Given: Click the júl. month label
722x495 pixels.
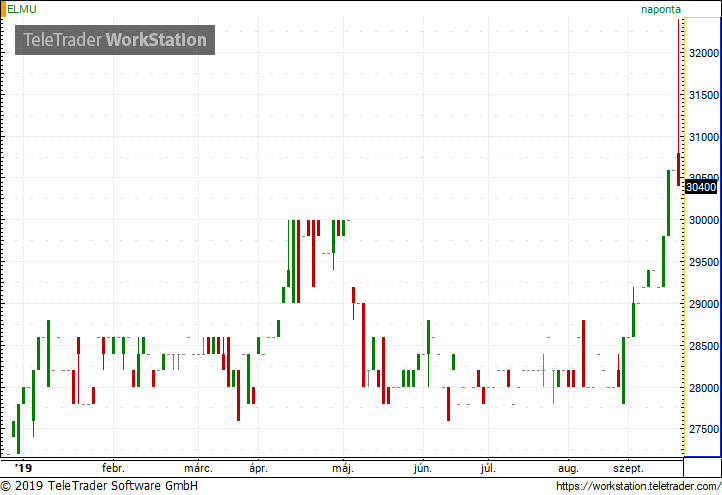Looking at the screenshot, I should pos(488,469).
